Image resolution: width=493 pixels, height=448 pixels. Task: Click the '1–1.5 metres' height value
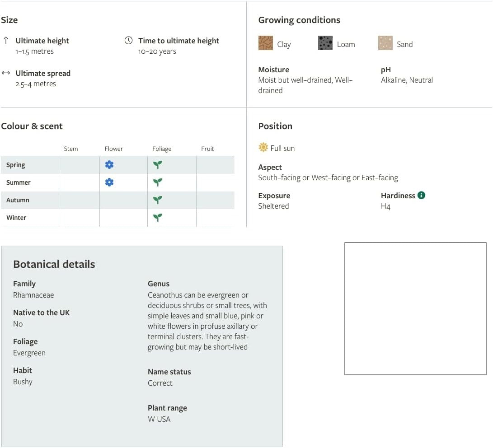point(35,51)
